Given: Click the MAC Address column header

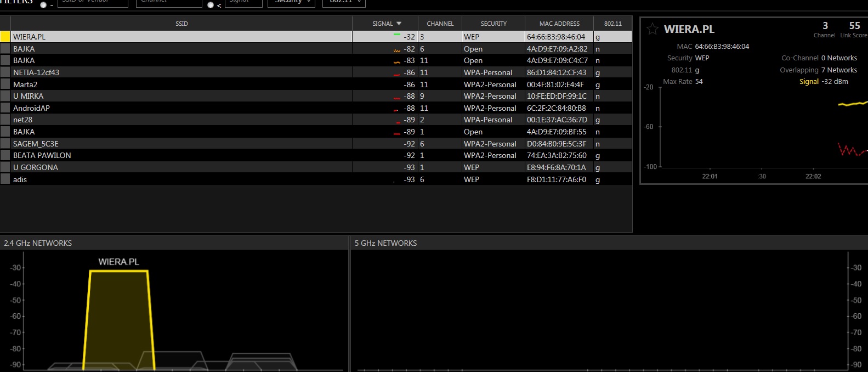Looking at the screenshot, I should coord(559,24).
